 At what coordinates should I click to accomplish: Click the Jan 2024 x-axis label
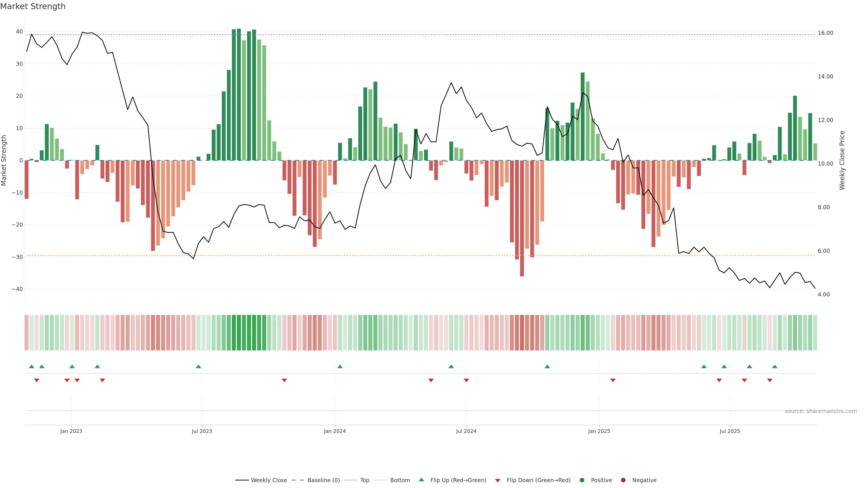point(335,431)
